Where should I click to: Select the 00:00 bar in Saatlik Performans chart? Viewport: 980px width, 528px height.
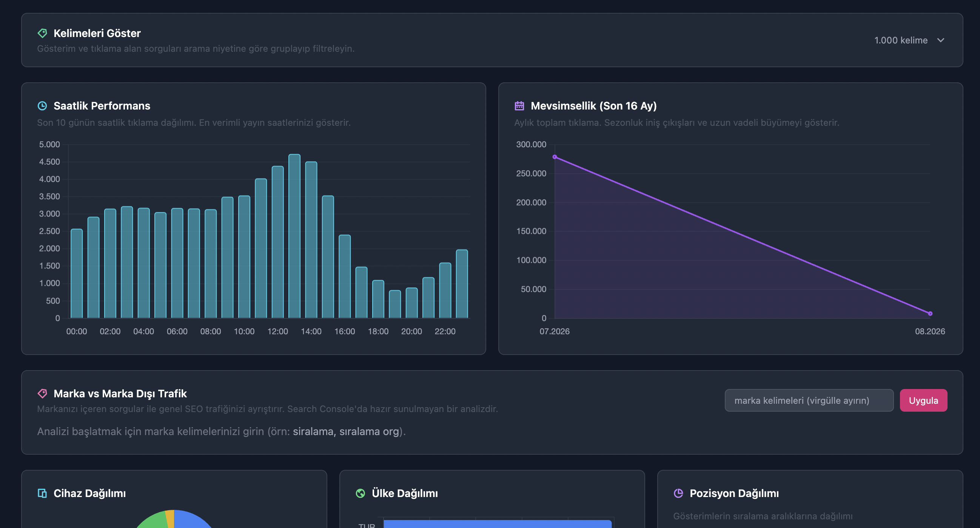pos(77,273)
